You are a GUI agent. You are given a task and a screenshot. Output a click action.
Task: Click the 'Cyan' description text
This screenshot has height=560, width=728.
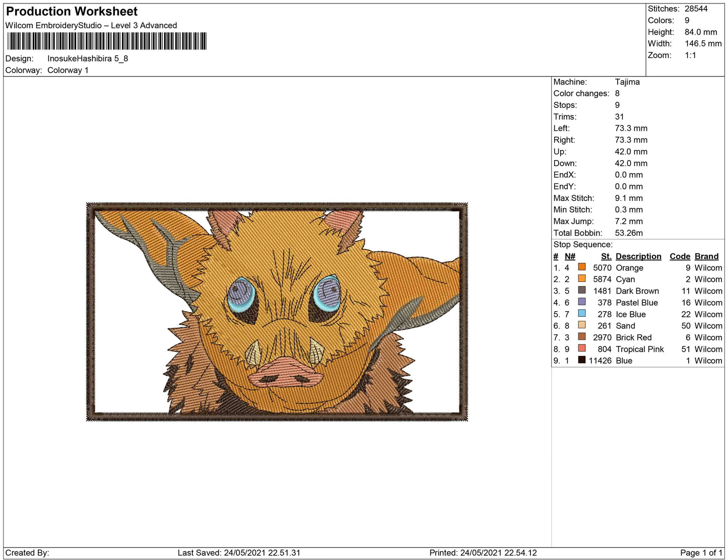pos(625,279)
